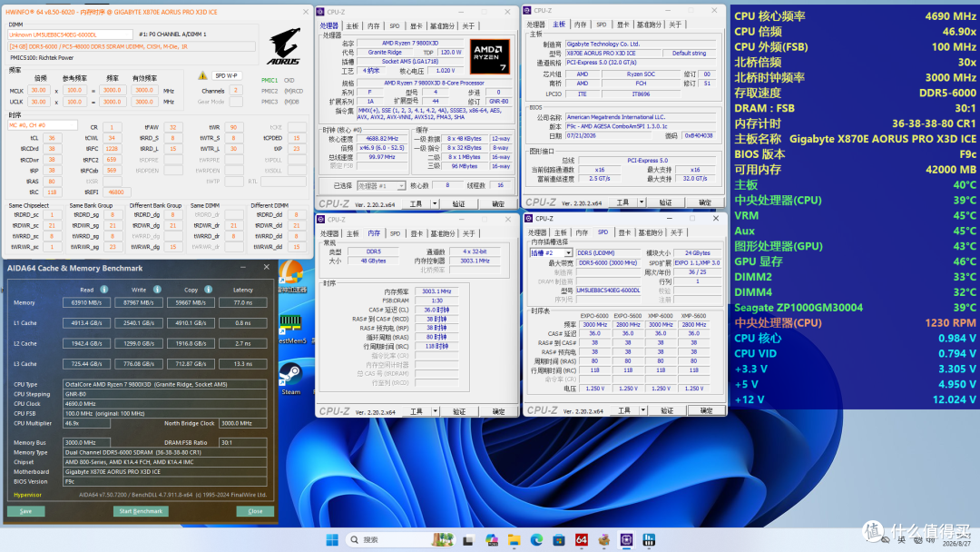Expand the 工具 arrow in CPU-Z Memory window

(435, 411)
